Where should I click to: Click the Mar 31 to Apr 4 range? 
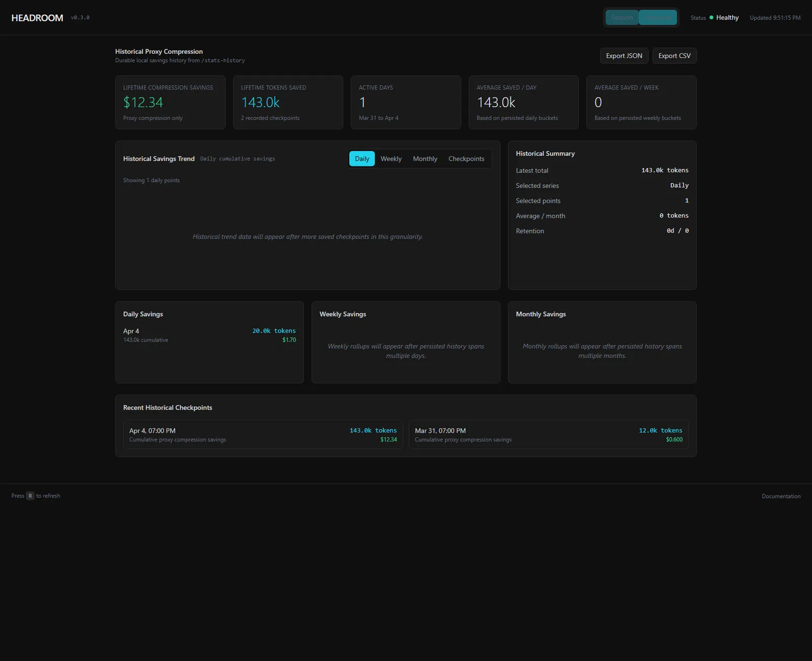379,118
